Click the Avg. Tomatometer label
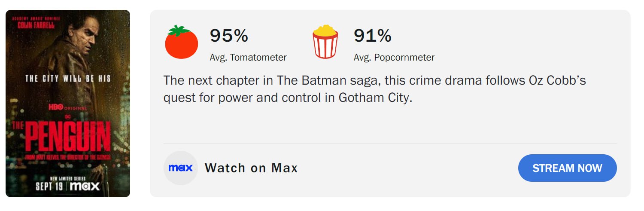This screenshot has height=211, width=644. click(248, 58)
